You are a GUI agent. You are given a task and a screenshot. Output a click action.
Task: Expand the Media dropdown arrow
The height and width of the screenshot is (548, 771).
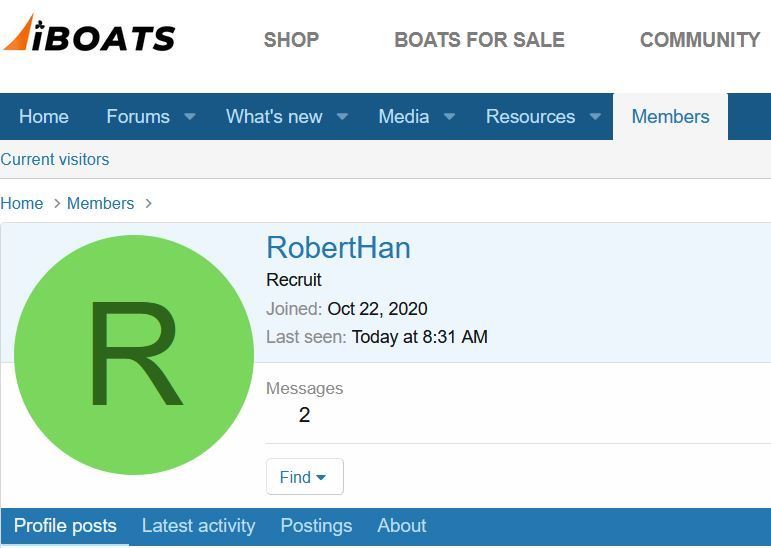449,117
